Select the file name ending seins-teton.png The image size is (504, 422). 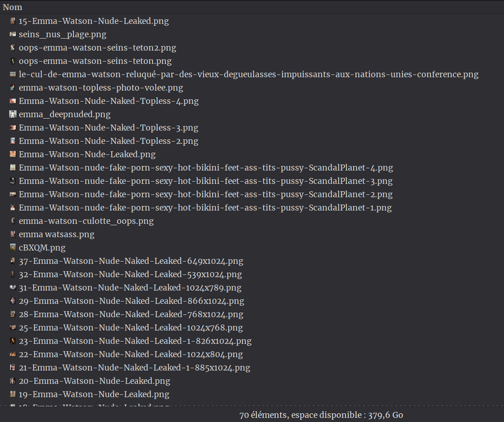coord(95,61)
